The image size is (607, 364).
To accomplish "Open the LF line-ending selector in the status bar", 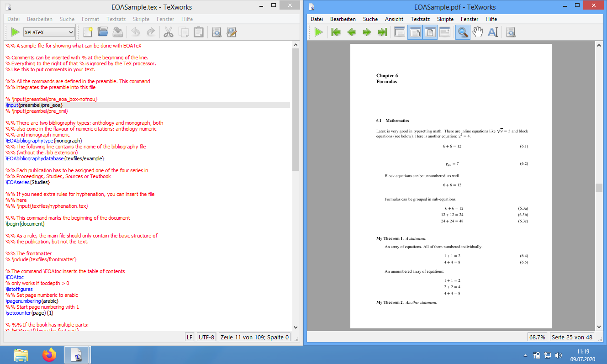I will [189, 337].
